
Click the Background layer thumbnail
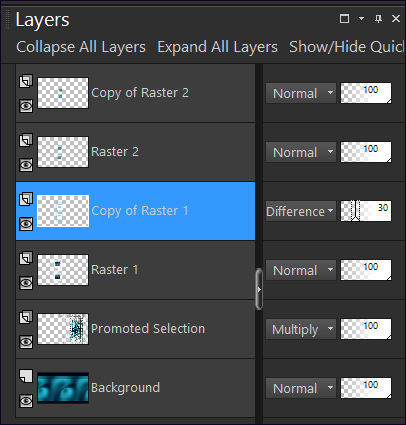(63, 388)
